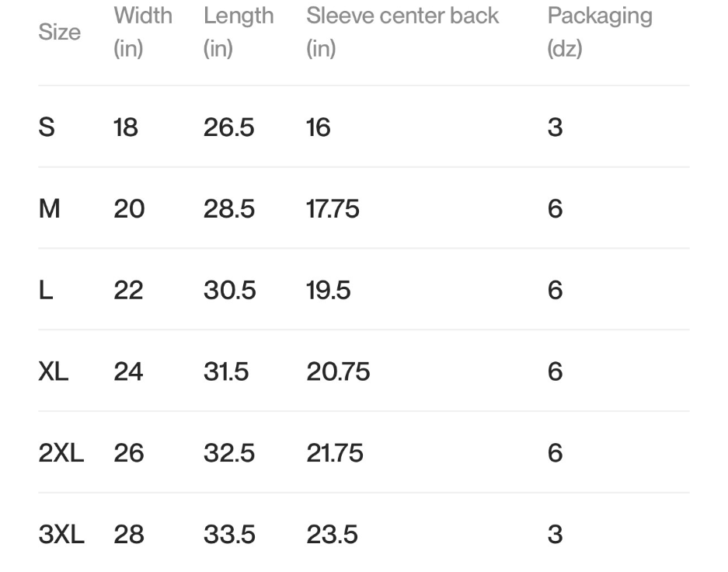Click width value 18 for size S
The image size is (728, 572).
tap(126, 127)
